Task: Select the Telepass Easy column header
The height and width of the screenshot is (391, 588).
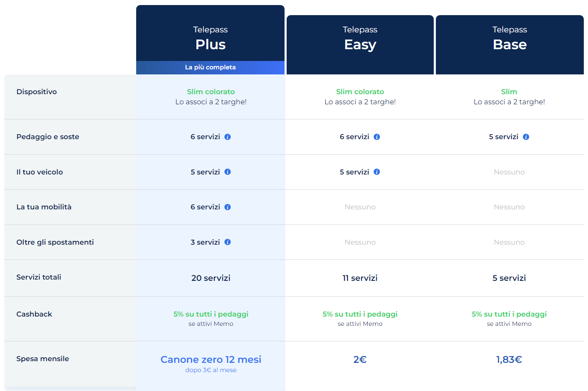Action: [x=360, y=45]
